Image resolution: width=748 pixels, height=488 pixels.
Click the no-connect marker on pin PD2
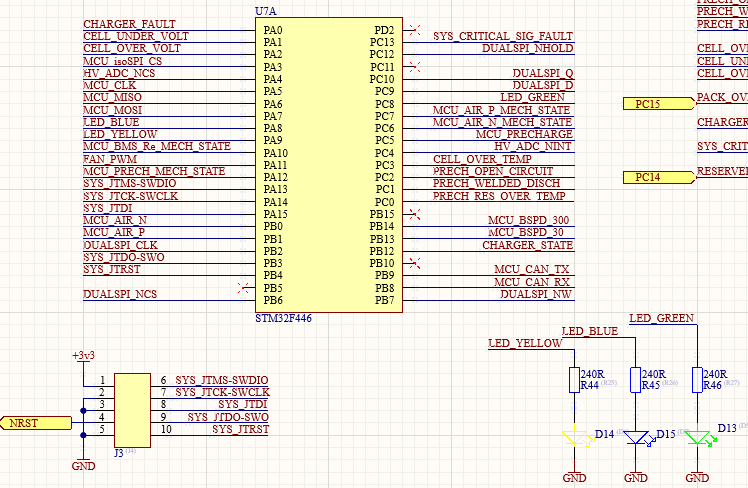[x=415, y=30]
